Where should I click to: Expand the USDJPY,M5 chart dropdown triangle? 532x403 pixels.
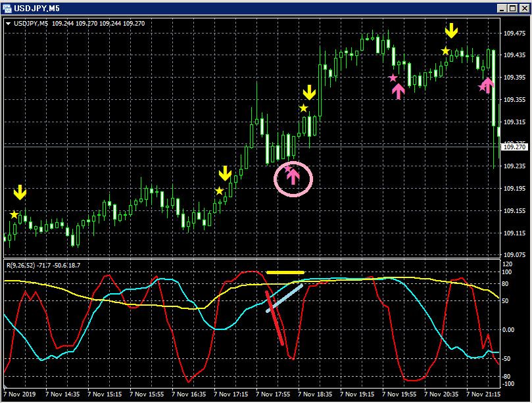click(x=8, y=24)
